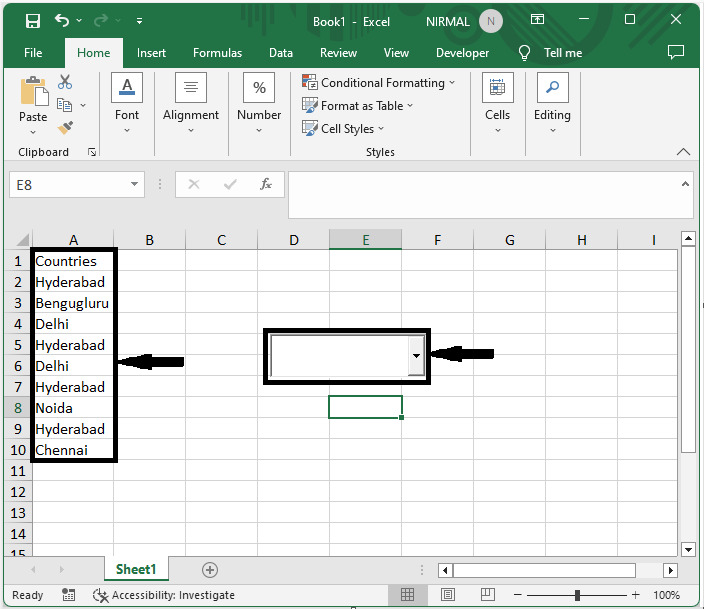Select the Chennai cell
704x609 pixels.
73,450
